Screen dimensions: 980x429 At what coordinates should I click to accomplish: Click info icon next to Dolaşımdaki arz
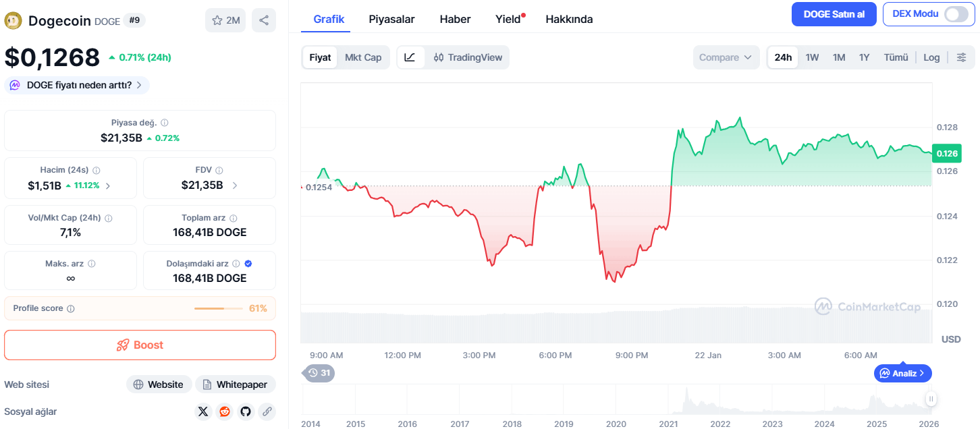click(x=236, y=264)
